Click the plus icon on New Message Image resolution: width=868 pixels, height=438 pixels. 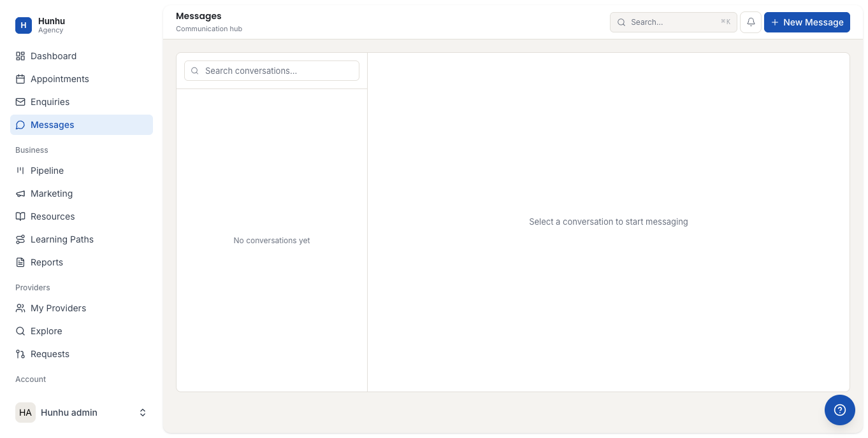[775, 22]
